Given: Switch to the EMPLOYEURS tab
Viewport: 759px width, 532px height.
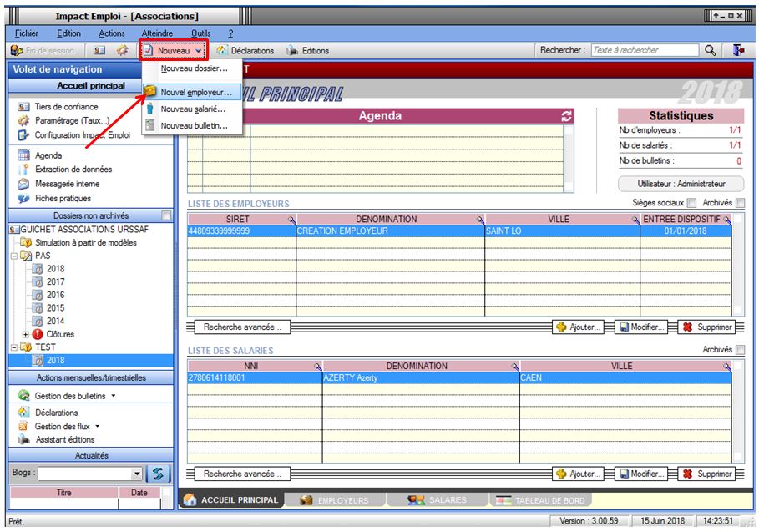Looking at the screenshot, I should click(334, 500).
